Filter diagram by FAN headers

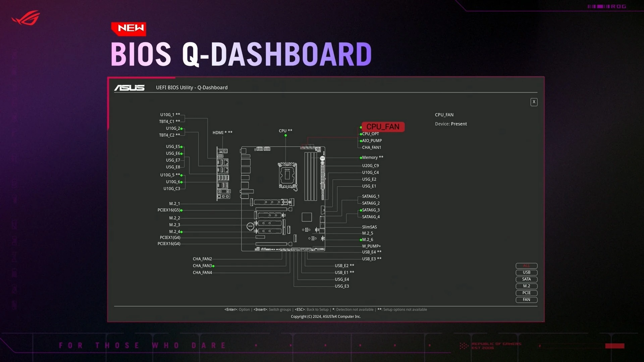526,300
